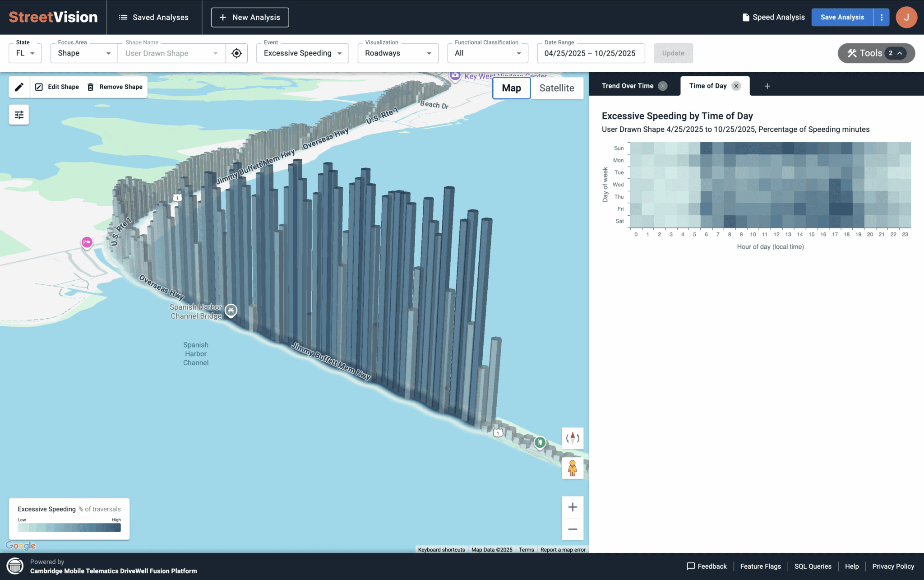
Task: Click the map compass rotate control
Action: (x=572, y=438)
